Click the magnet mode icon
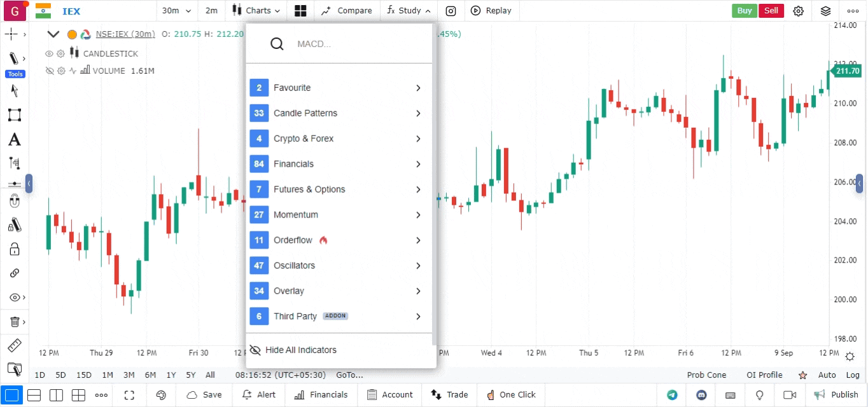The height and width of the screenshot is (407, 868). click(14, 202)
